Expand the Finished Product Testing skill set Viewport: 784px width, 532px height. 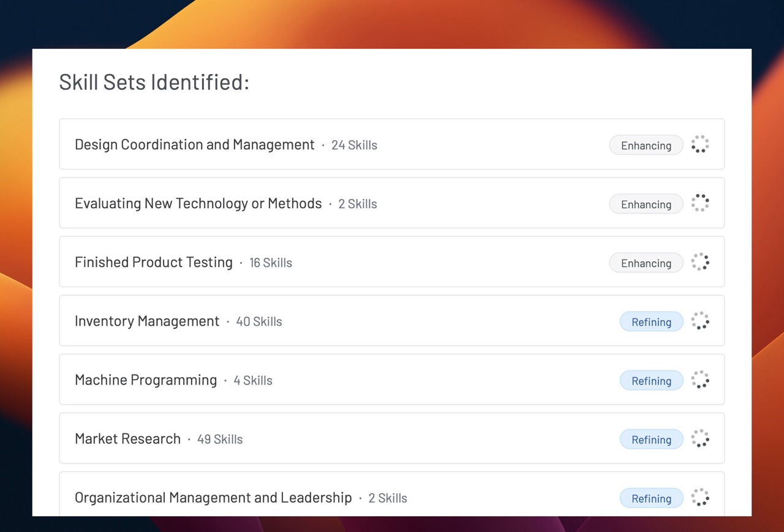coord(154,262)
